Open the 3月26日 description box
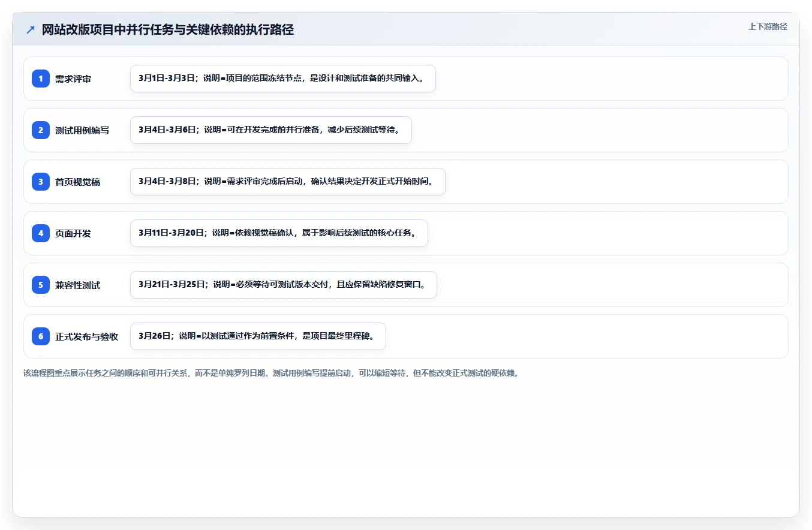812x530 pixels. click(x=258, y=336)
